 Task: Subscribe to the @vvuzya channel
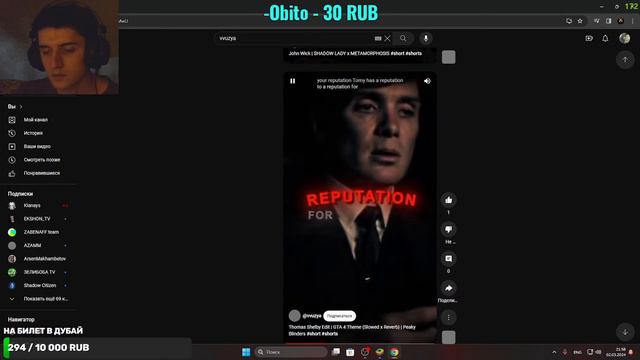coord(340,316)
